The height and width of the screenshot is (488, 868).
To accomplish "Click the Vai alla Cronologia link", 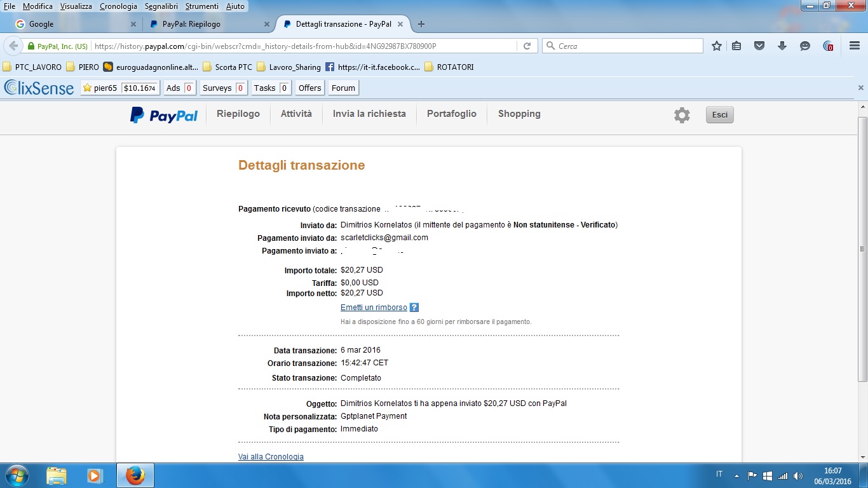I will coord(271,457).
